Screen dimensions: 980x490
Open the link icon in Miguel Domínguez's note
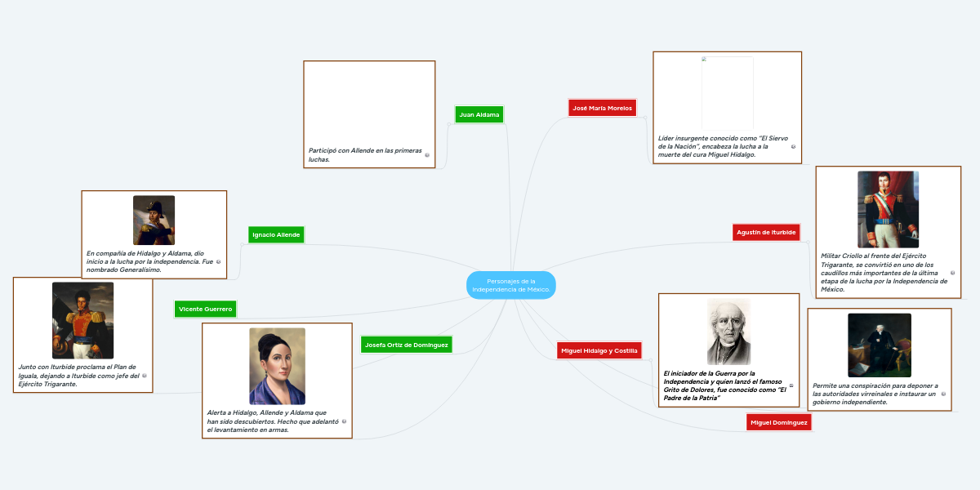(943, 394)
